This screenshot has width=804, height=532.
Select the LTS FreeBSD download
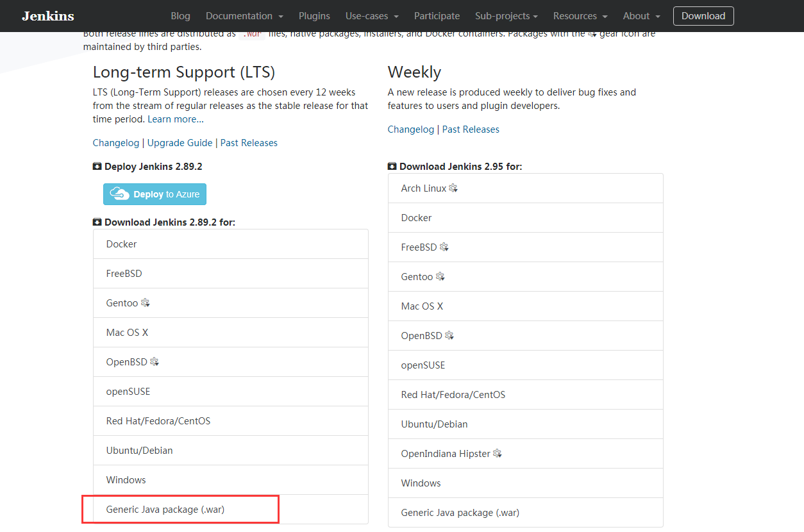coord(231,274)
